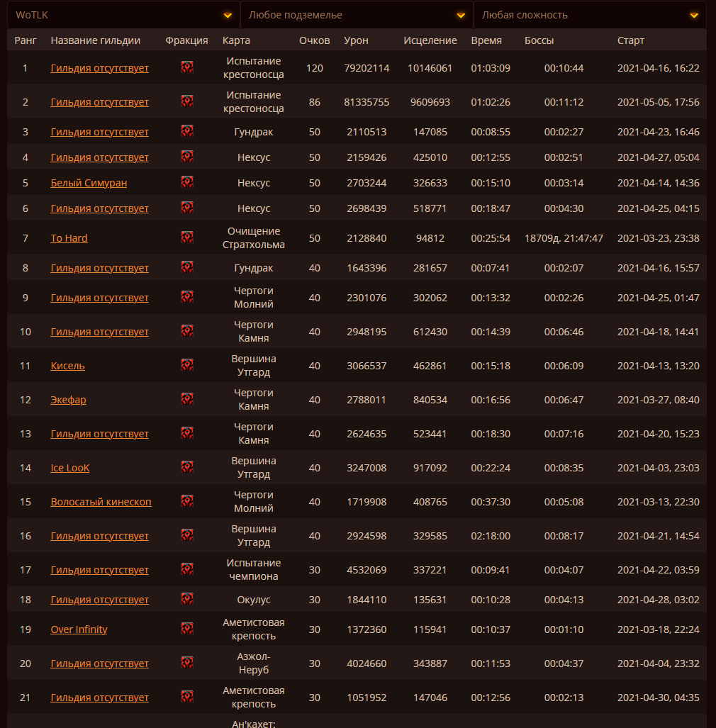716x728 pixels.
Task: Click the Урон column header
Action: [x=356, y=40]
